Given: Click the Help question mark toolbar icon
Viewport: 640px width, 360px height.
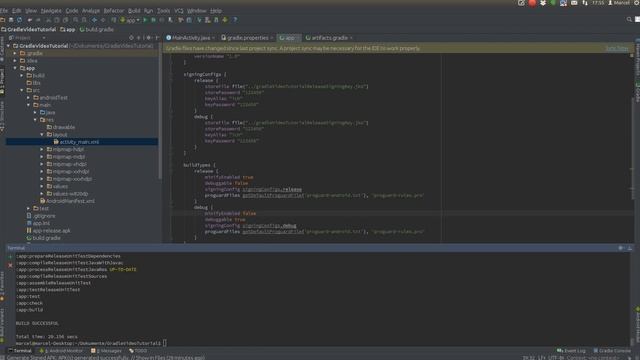Looking at the screenshot, I should (x=235, y=20).
